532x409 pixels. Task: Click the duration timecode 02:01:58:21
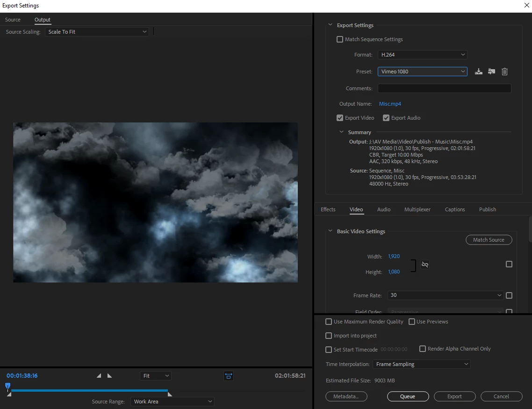290,376
